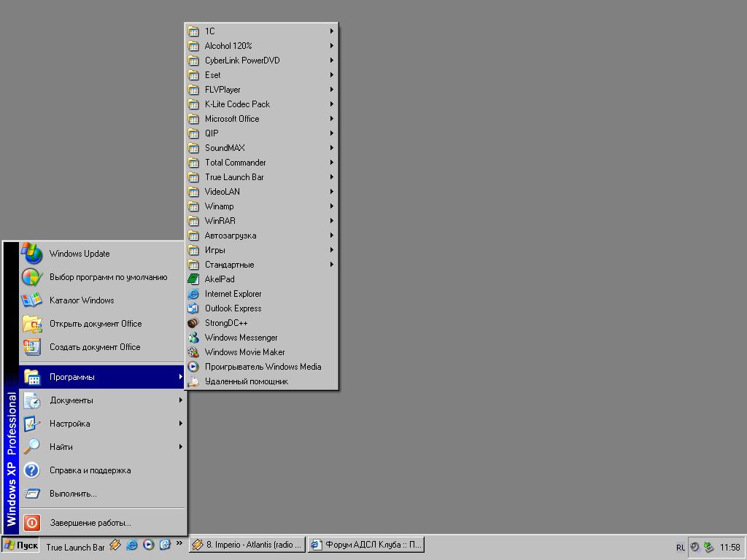Click the 11:58 taskbar clock
This screenshot has height=560, width=747.
(729, 548)
